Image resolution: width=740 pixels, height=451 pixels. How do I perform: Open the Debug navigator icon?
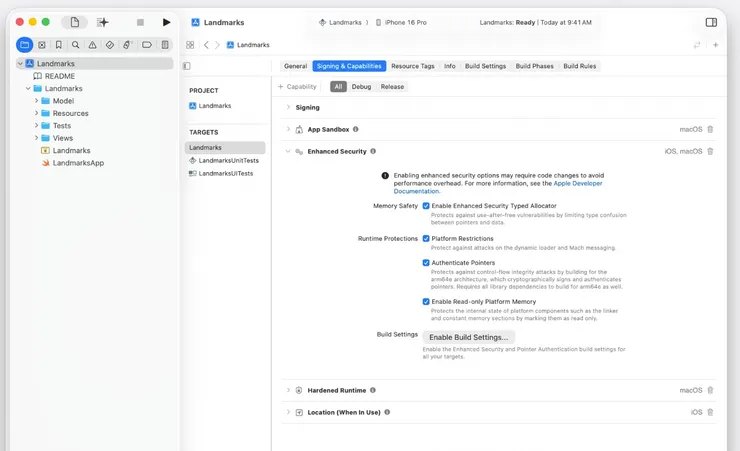[x=127, y=45]
